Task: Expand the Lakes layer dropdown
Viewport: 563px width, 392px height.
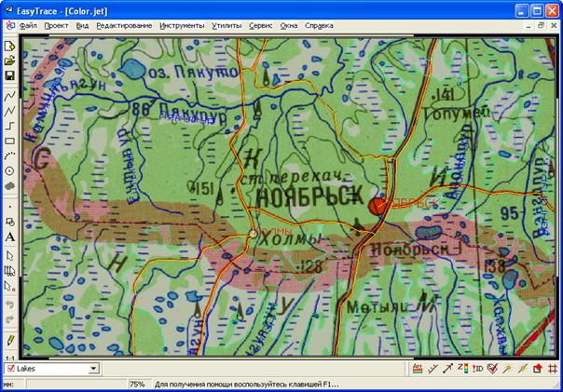Action: (93, 370)
